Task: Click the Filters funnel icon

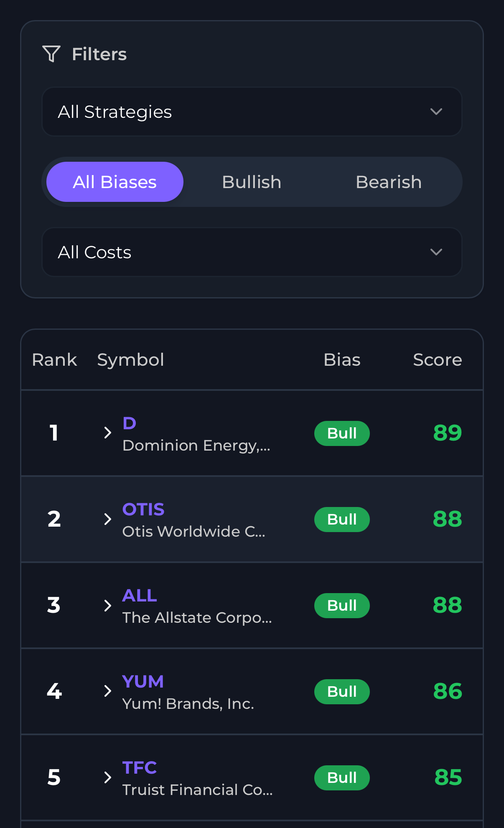Action: pos(51,54)
